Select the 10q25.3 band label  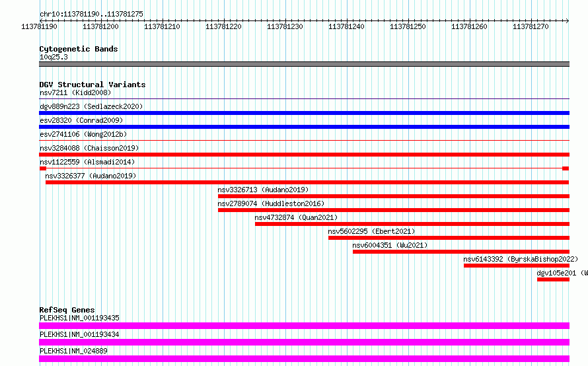[x=54, y=57]
